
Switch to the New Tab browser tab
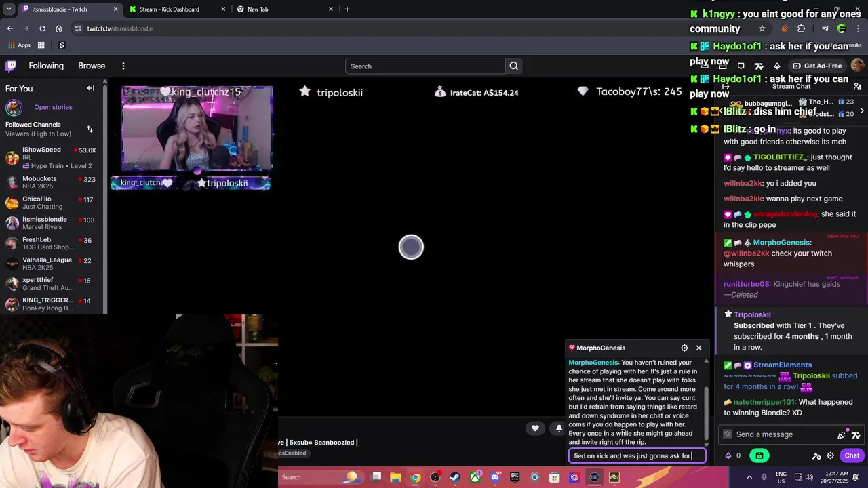(283, 9)
